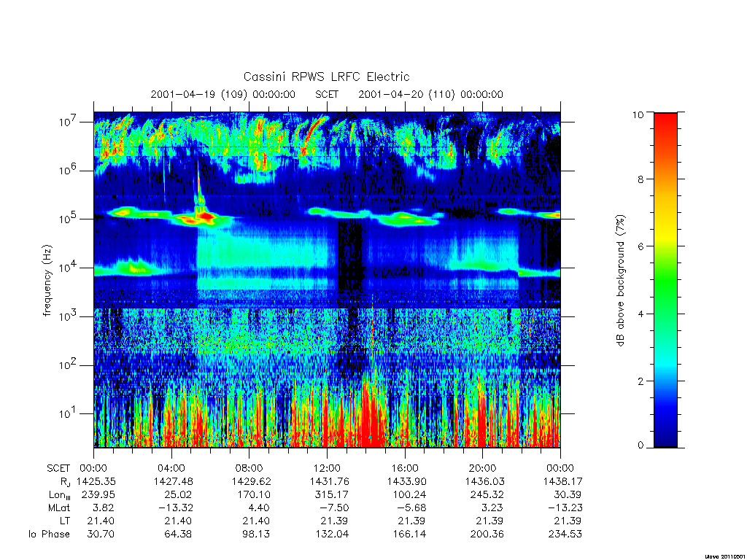
Task: Click the MLat value '-5.68'
Action: [x=412, y=507]
